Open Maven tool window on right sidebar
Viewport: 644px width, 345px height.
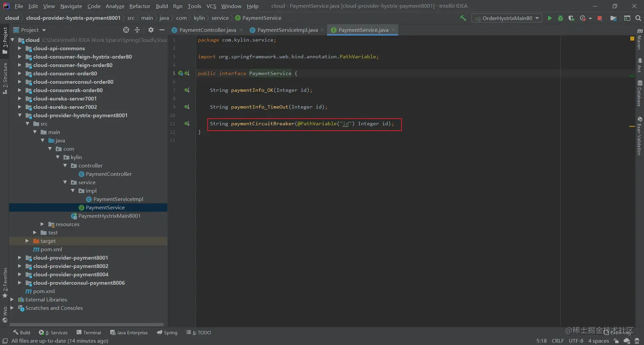pos(639,39)
